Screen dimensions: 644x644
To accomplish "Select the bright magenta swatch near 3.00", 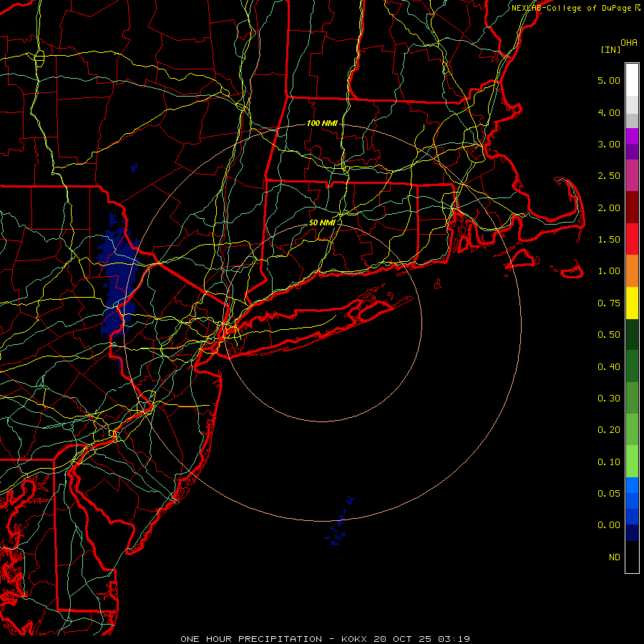I will coord(632,136).
